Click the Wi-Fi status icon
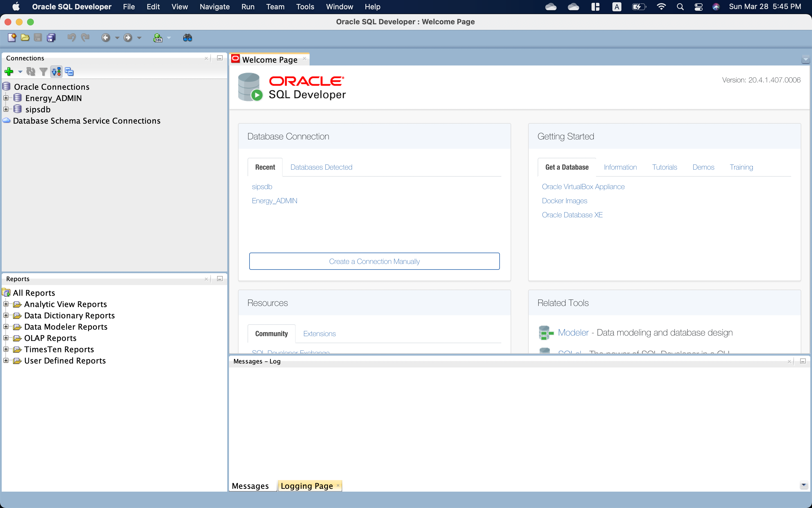This screenshot has height=508, width=812. 661,7
